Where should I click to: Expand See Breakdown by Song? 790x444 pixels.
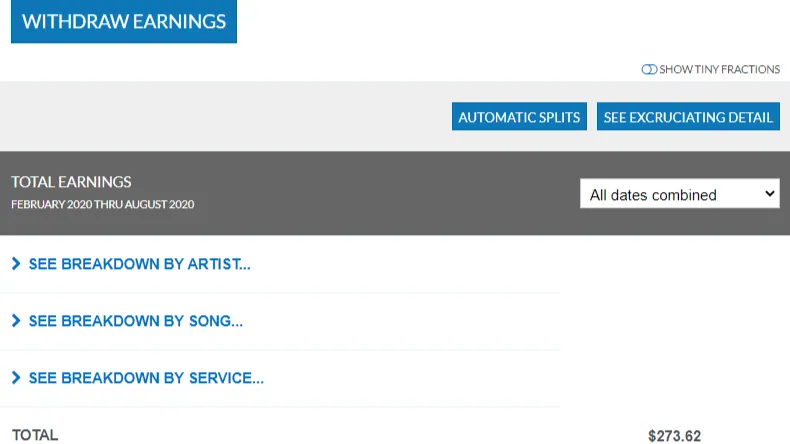(x=135, y=321)
